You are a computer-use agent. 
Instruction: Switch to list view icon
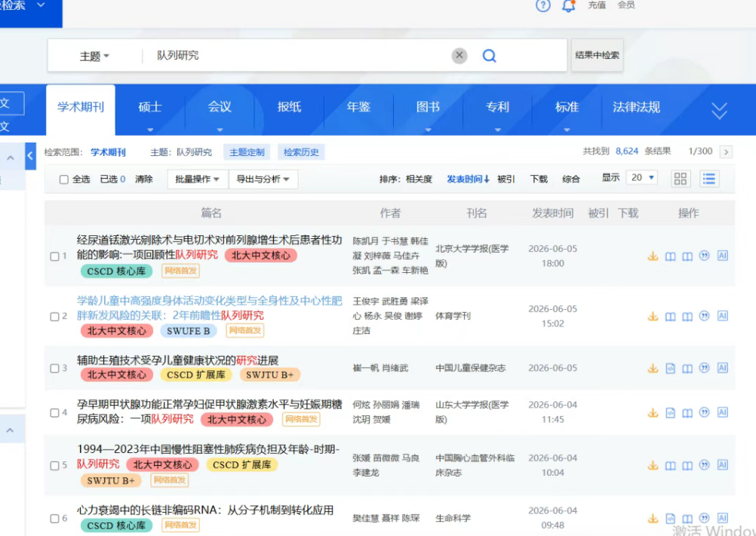coord(708,179)
